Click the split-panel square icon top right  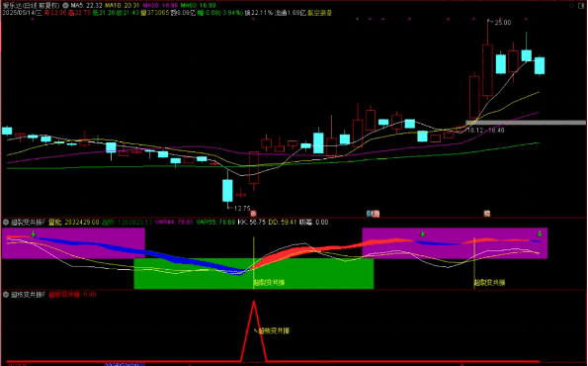(x=582, y=6)
